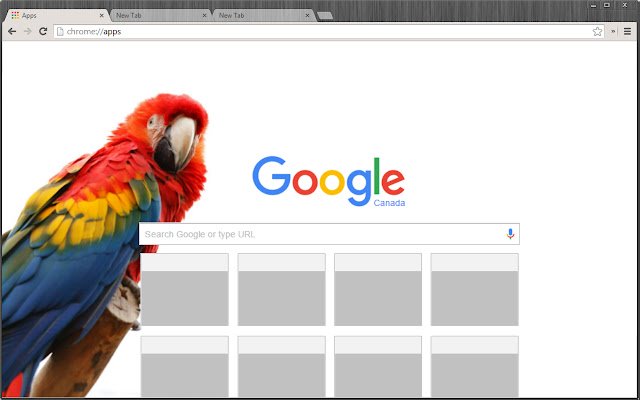Open the fourth thumbnail in the top row
640x400 pixels.
[x=475, y=289]
